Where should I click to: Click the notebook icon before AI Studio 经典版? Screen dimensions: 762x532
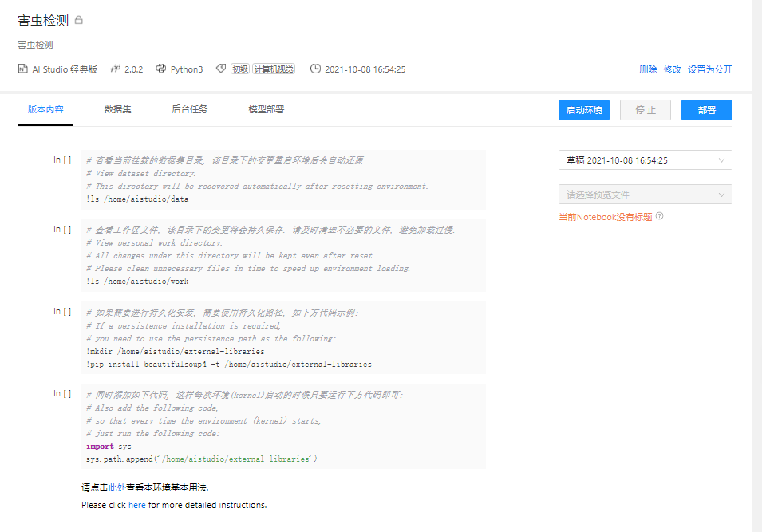coord(23,69)
